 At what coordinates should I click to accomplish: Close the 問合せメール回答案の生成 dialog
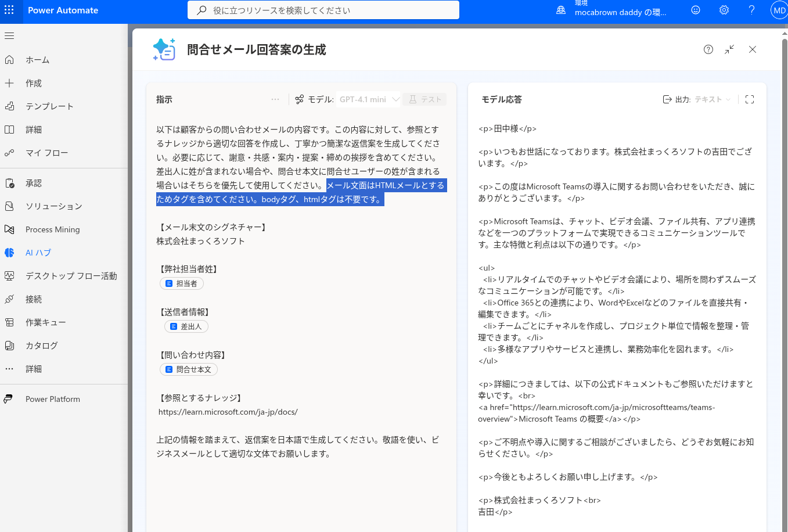(753, 49)
